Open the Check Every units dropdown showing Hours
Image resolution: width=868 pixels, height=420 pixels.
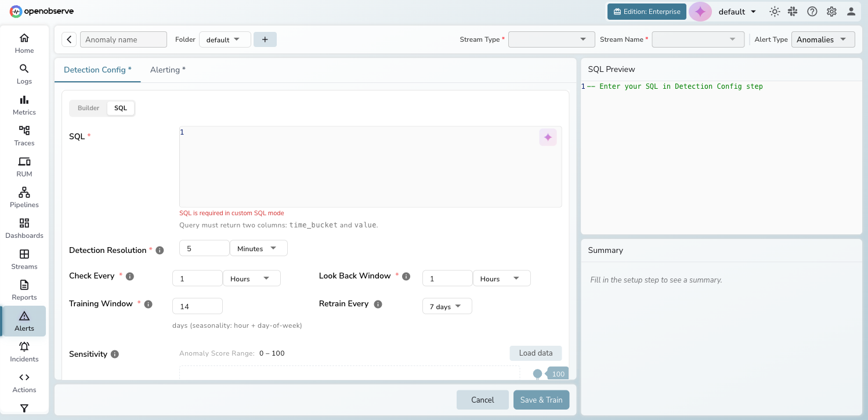[251, 278]
